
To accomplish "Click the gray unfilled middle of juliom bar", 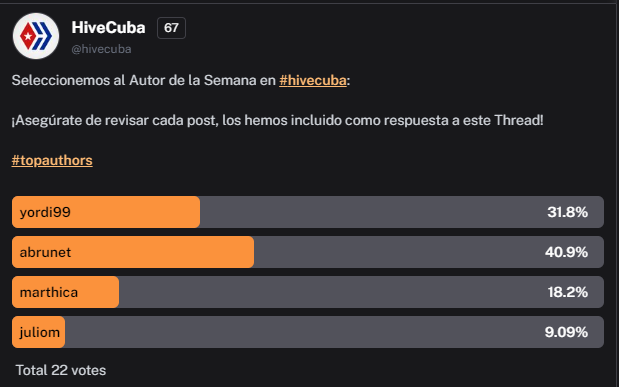I will (x=334, y=332).
